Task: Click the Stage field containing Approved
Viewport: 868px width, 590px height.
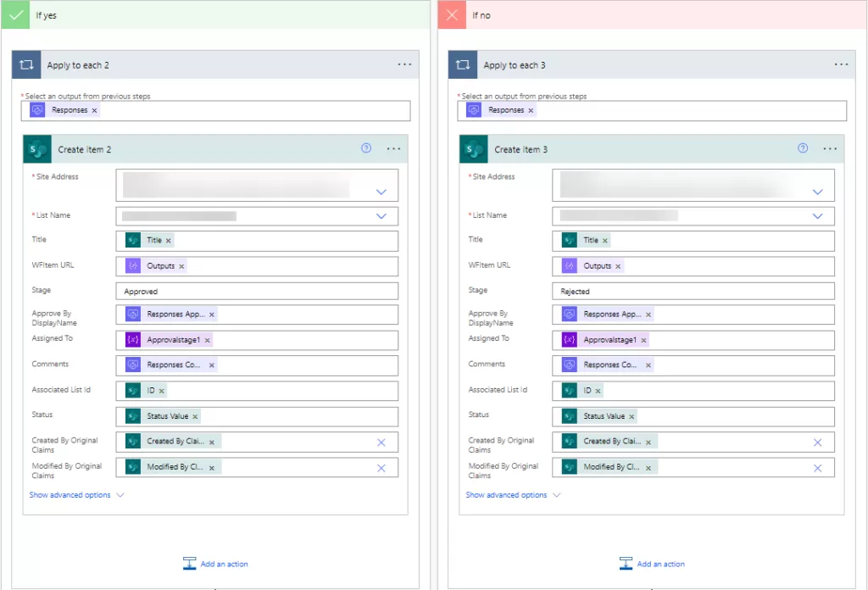Action: coord(257,292)
